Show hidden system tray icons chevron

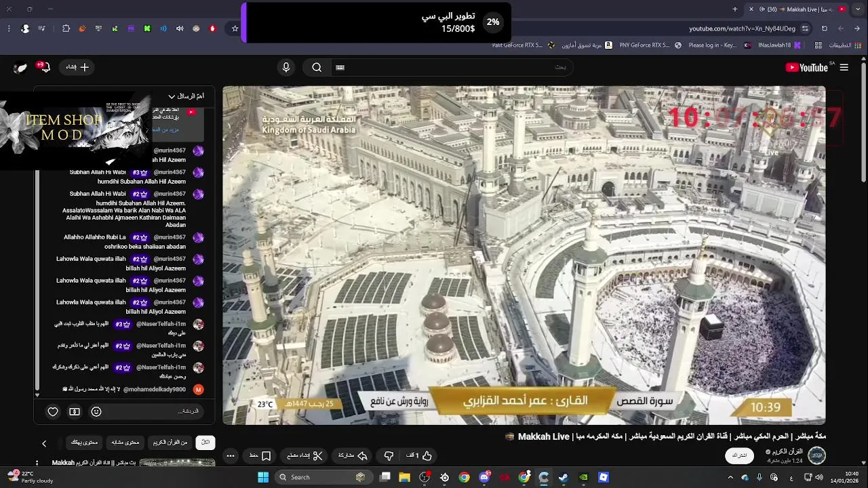tap(730, 477)
